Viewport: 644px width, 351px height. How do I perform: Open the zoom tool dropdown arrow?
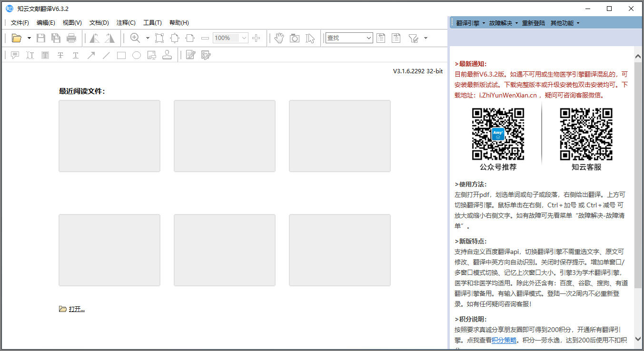(x=148, y=38)
